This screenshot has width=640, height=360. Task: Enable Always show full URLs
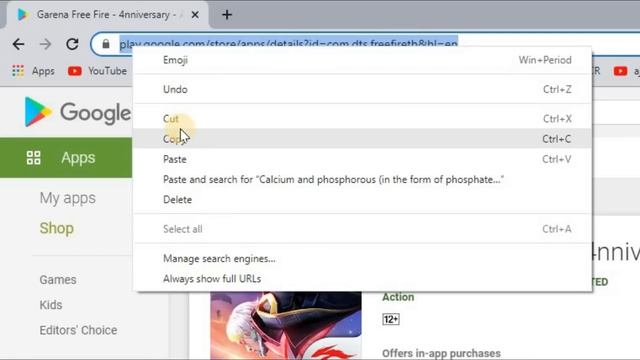pyautogui.click(x=362, y=279)
